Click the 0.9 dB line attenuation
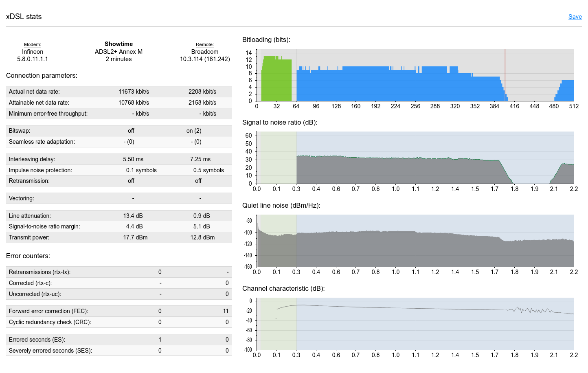The width and height of the screenshot is (588, 373). click(202, 216)
